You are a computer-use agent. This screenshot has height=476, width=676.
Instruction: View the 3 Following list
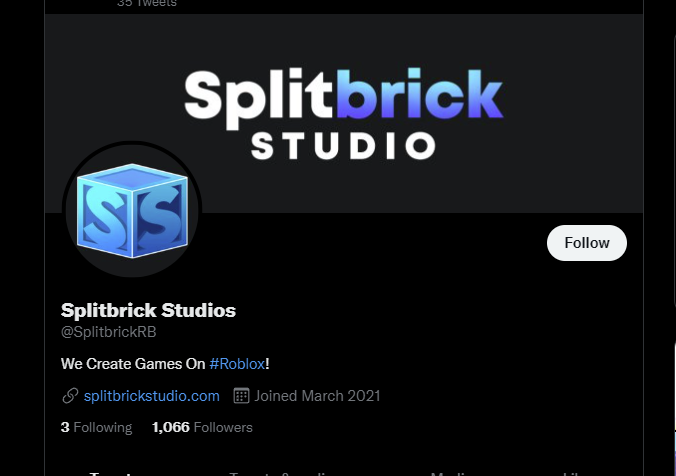click(x=97, y=427)
